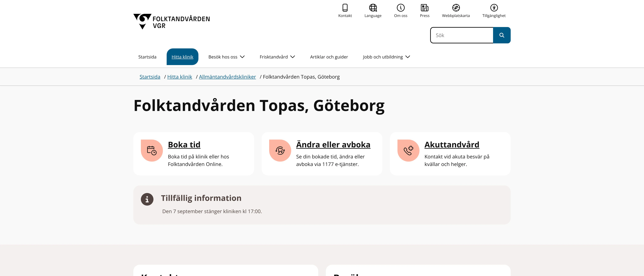Click description 'Kontakt vid akuta besvär på'
644x276 pixels.
coord(457,157)
